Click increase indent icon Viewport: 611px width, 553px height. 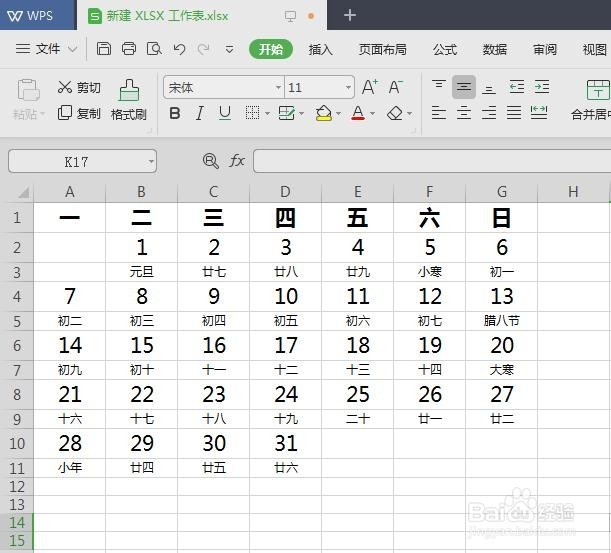pos(542,87)
